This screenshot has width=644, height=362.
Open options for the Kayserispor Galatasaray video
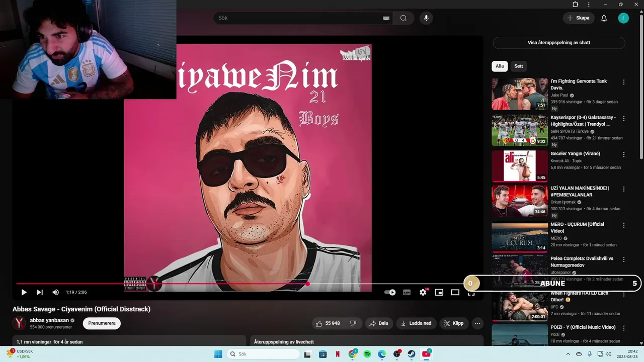(x=624, y=118)
